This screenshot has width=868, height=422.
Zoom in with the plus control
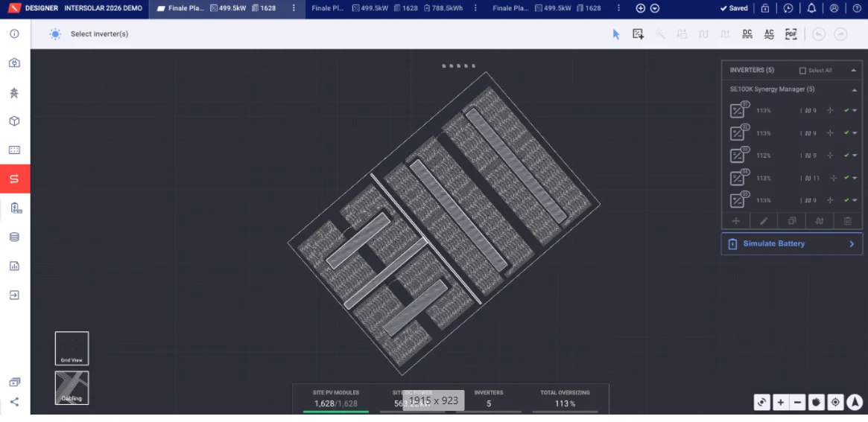[x=781, y=402]
